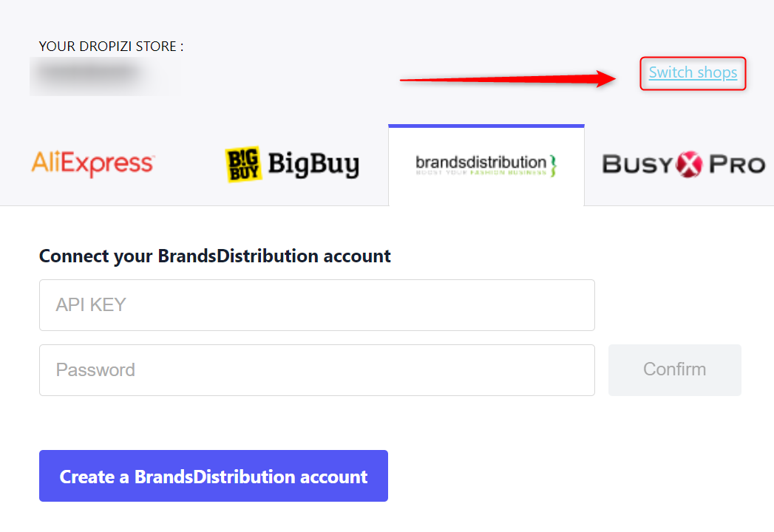Click the red arrow pointing to Switch shops

pyautogui.click(x=508, y=78)
